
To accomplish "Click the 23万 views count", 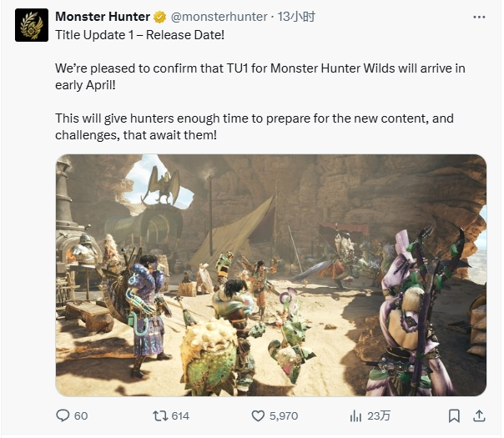I will pyautogui.click(x=379, y=415).
